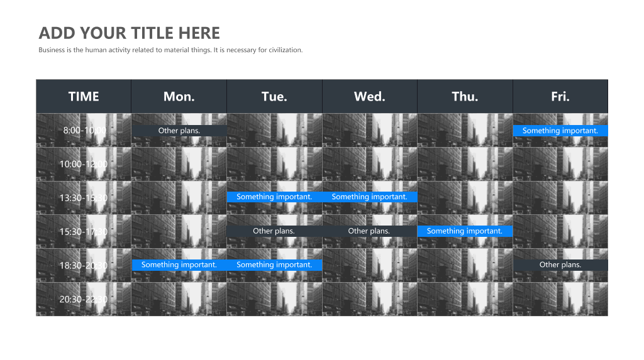Select Monday's 'Other plans.' label at 8:00

(179, 131)
